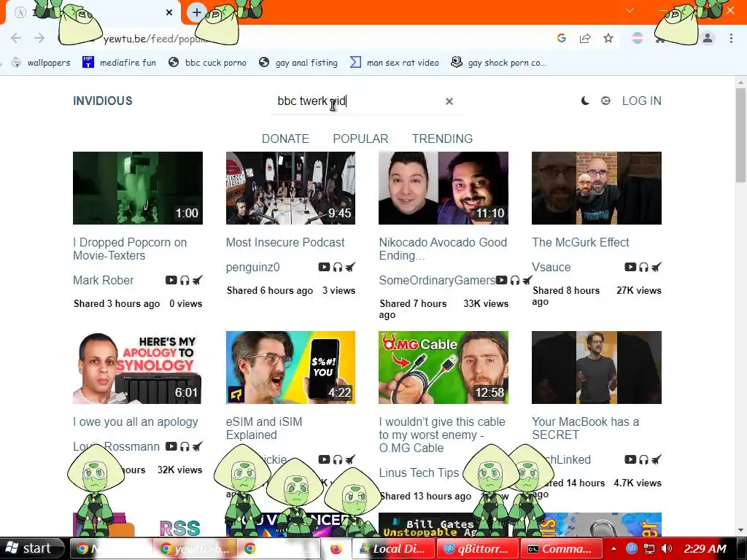Open the O.MG Cable video thumbnail

click(x=444, y=367)
